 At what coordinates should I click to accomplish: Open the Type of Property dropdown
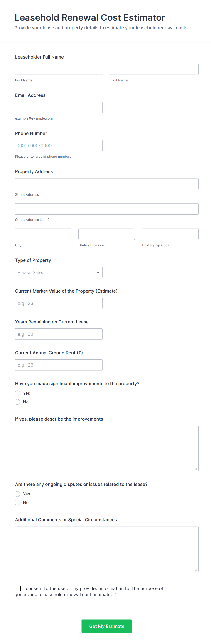pos(55,272)
